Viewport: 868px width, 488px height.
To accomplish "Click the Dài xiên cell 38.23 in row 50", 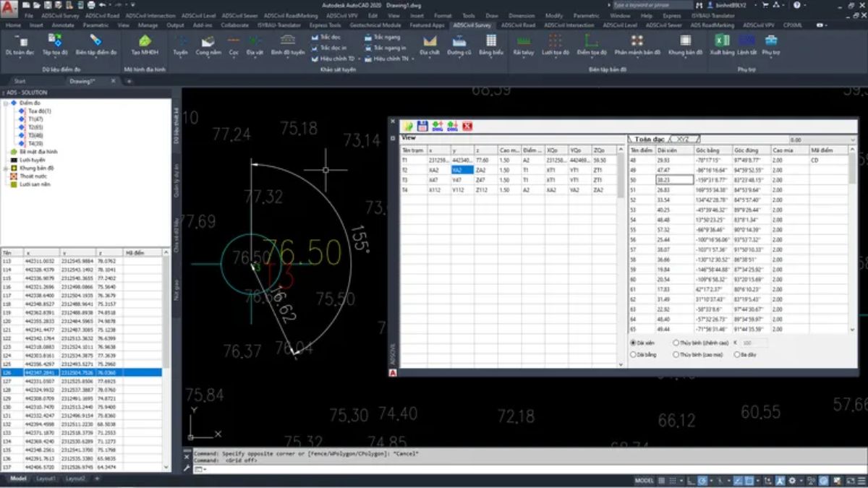I will [x=675, y=180].
